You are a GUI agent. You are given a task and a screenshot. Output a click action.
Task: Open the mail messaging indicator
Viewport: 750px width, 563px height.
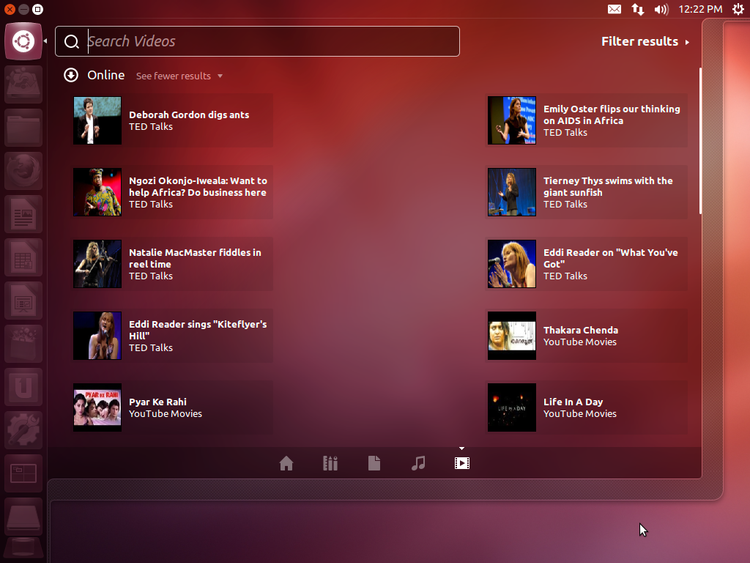[x=614, y=9]
